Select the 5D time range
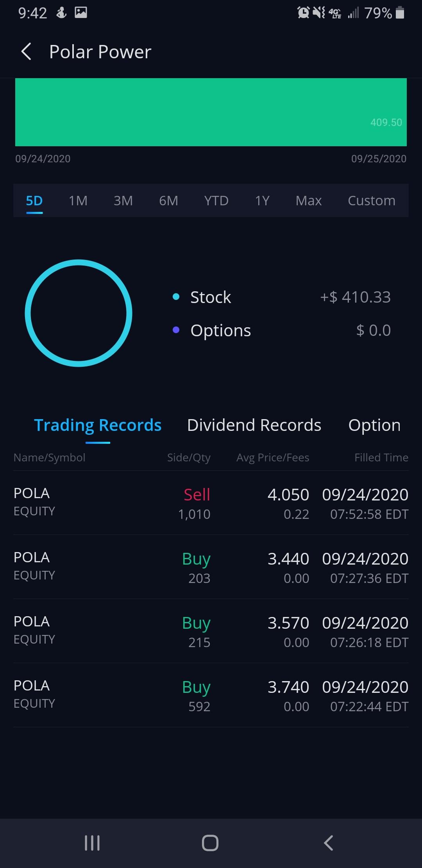 click(34, 201)
